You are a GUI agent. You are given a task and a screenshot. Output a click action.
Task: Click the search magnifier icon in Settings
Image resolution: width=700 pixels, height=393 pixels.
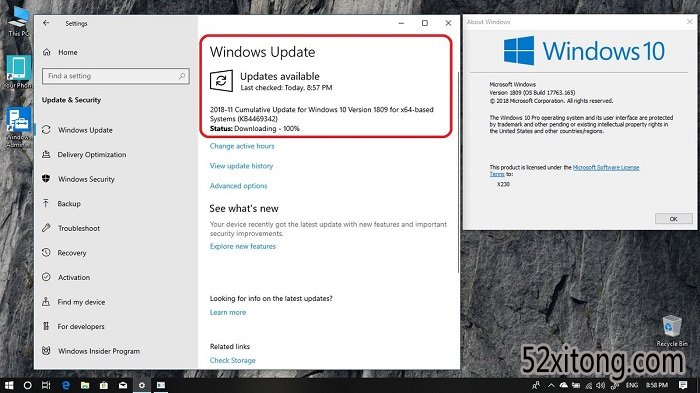pos(182,76)
